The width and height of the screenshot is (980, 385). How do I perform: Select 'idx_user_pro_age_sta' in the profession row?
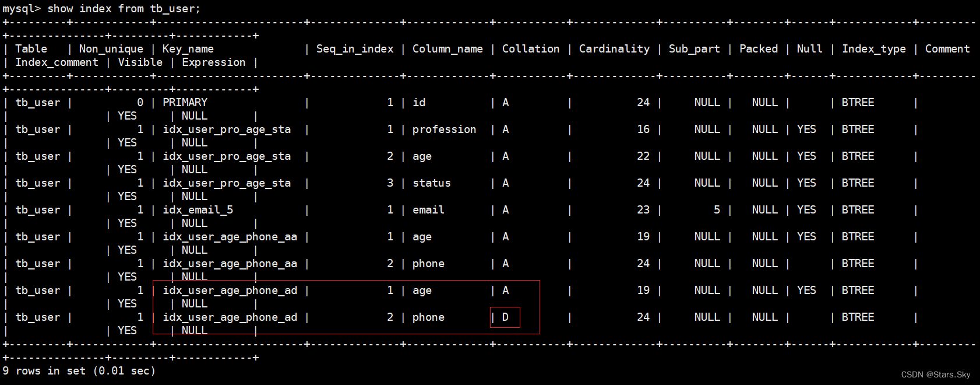(227, 129)
